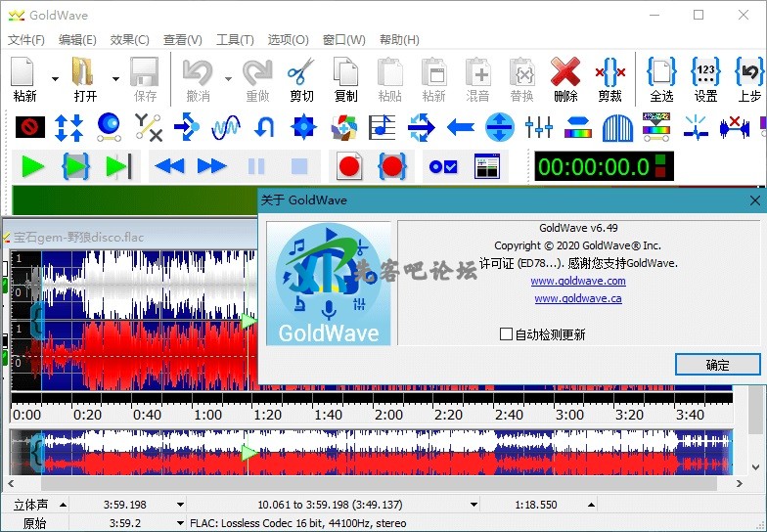Click the green Play button
Image resolution: width=767 pixels, height=532 pixels.
(33, 166)
